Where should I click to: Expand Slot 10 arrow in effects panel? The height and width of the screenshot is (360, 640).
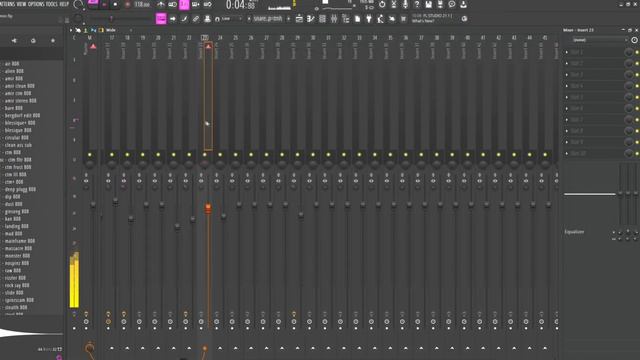(x=567, y=153)
